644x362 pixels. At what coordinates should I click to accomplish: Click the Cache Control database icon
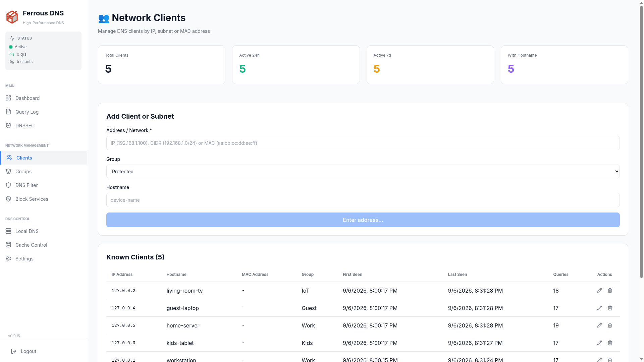click(x=8, y=245)
